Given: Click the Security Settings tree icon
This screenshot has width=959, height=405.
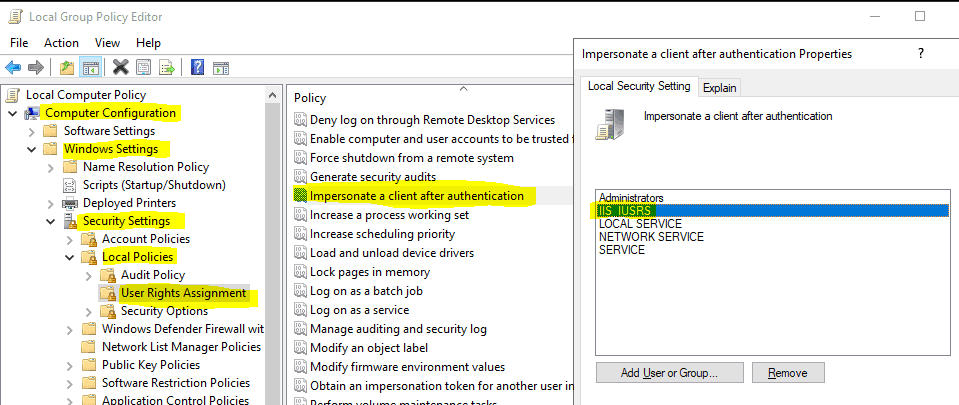Looking at the screenshot, I should (71, 221).
